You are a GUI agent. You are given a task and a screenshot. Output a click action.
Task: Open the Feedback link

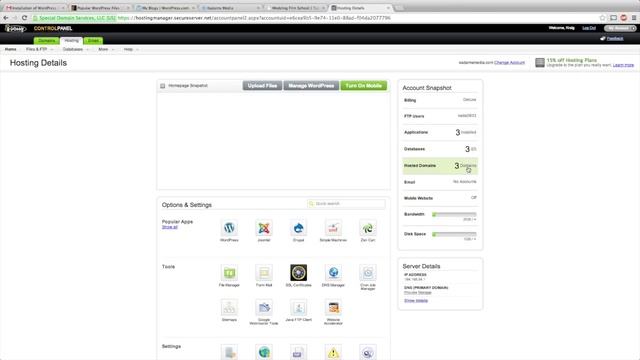[615, 38]
